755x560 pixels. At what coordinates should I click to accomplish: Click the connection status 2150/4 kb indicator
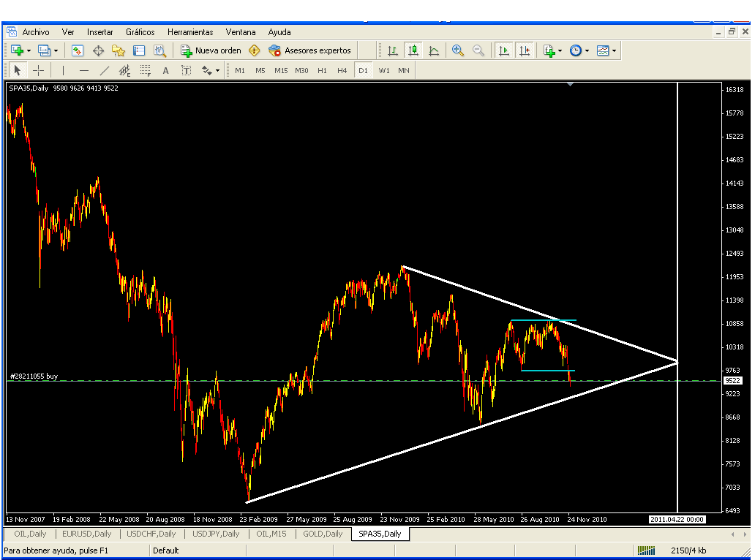[672, 550]
